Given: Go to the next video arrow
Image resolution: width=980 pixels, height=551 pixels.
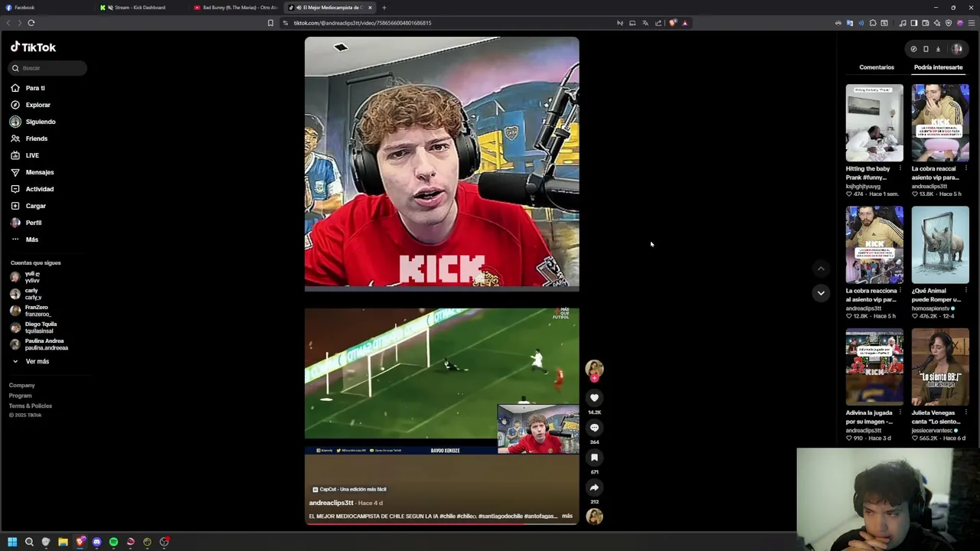Looking at the screenshot, I should (x=821, y=293).
